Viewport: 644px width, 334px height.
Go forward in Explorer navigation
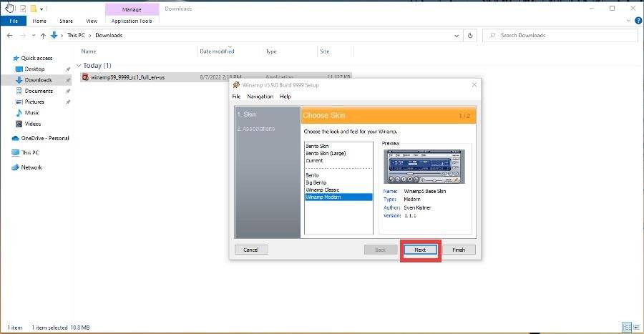click(23, 36)
